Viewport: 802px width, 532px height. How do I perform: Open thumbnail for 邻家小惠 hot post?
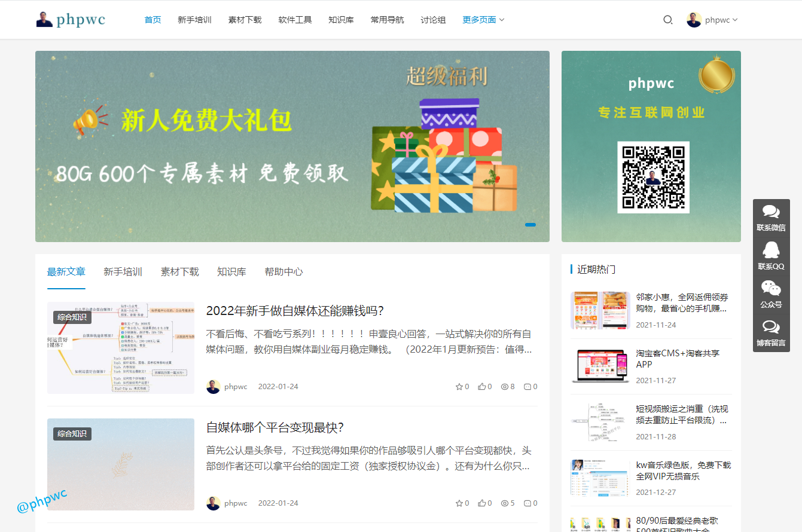point(600,310)
